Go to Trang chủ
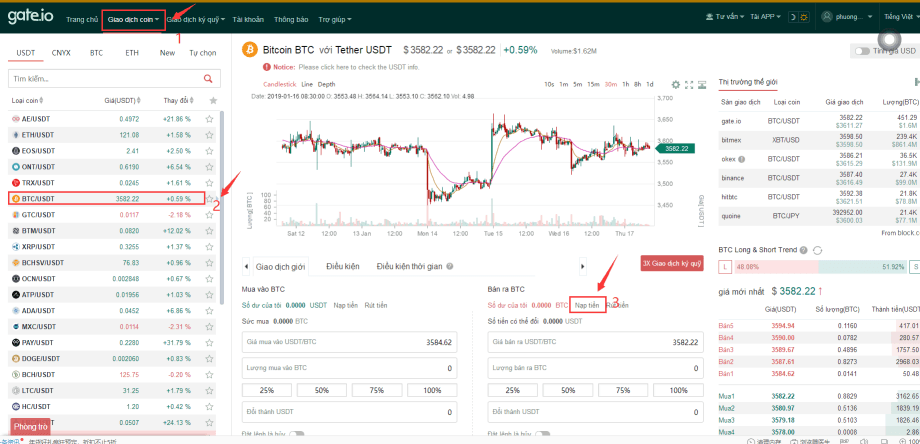The height and width of the screenshot is (444, 920). (82, 19)
